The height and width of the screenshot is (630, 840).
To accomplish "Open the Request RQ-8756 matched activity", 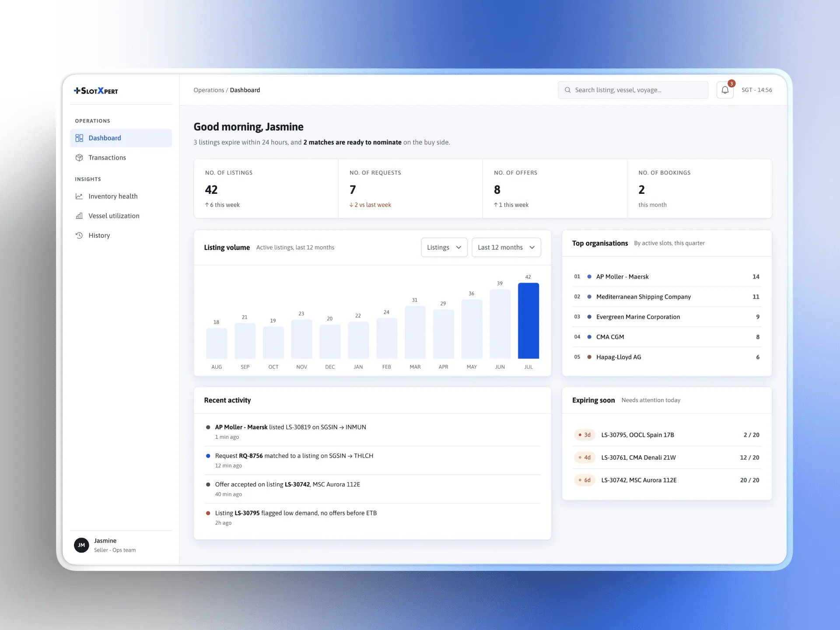I will click(x=373, y=460).
